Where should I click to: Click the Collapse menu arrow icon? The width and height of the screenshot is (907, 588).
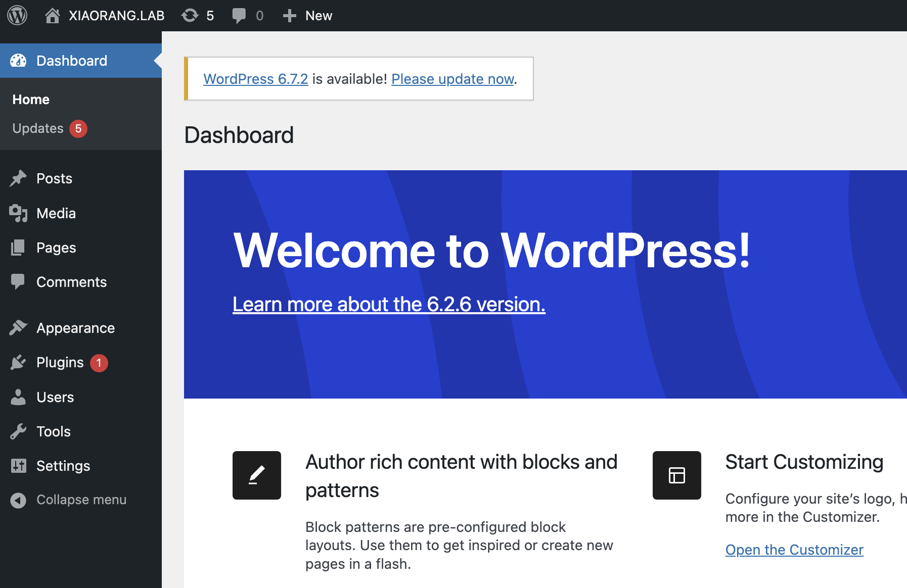click(18, 500)
